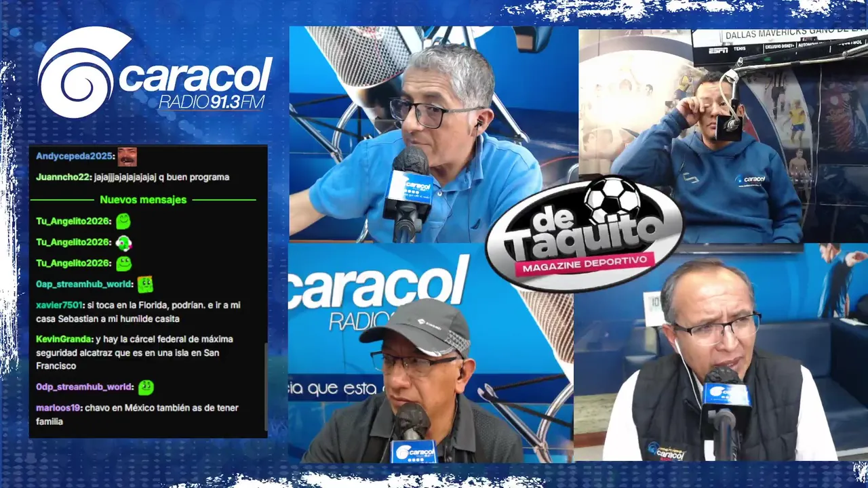Click the soccer-ball emote from Tu_Angelito2026
Viewport: 868px width, 488px height.
point(123,242)
